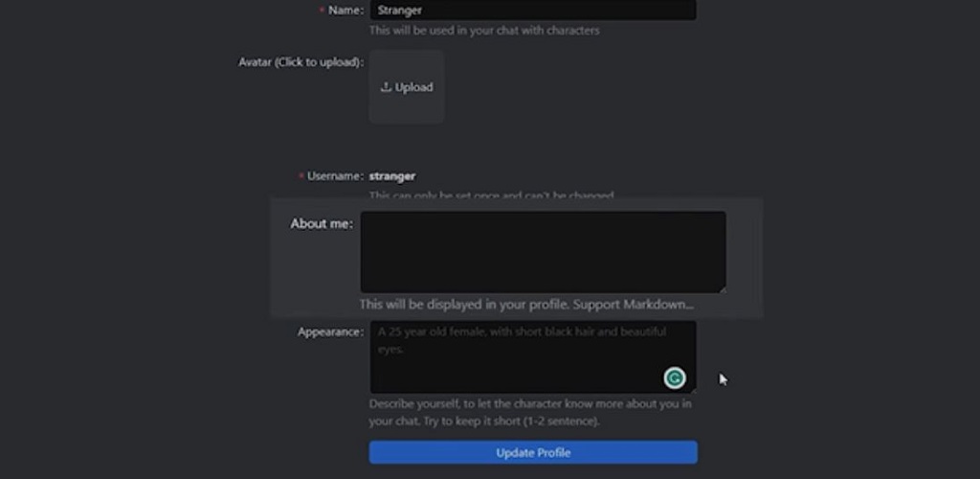Click the 'can only be set once' note

(491, 194)
